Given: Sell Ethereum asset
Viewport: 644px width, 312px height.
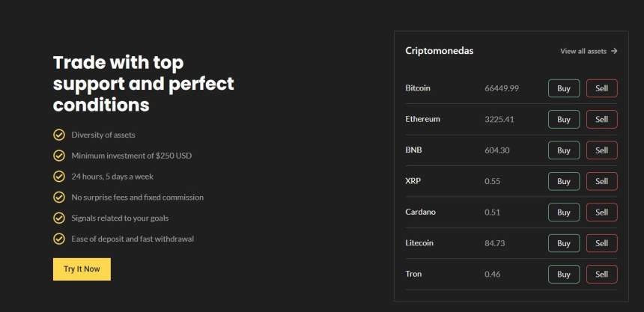Looking at the screenshot, I should click(601, 119).
